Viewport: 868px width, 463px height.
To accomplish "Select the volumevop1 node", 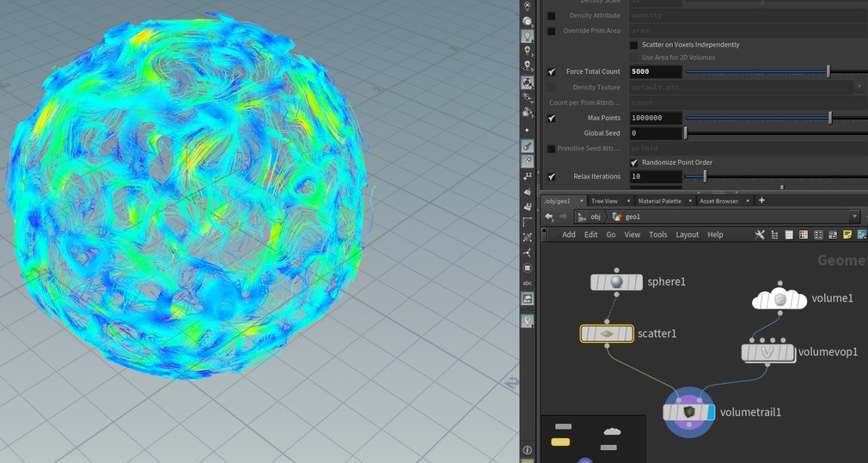I will pos(768,353).
